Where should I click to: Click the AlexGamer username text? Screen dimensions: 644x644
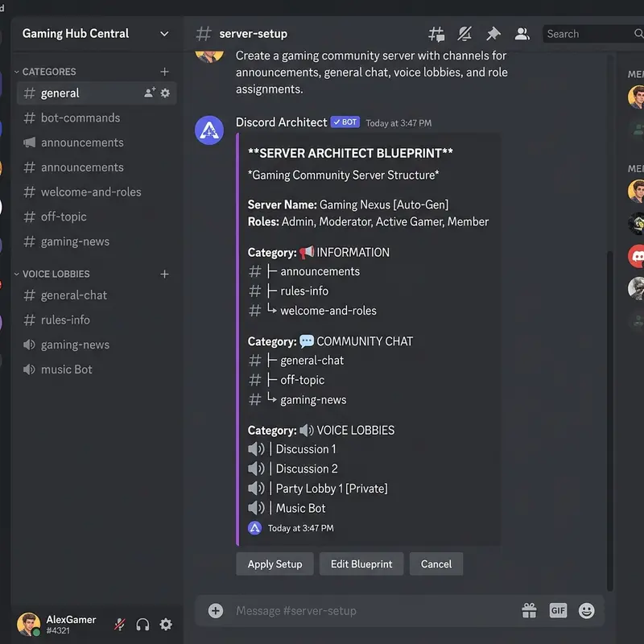click(71, 619)
